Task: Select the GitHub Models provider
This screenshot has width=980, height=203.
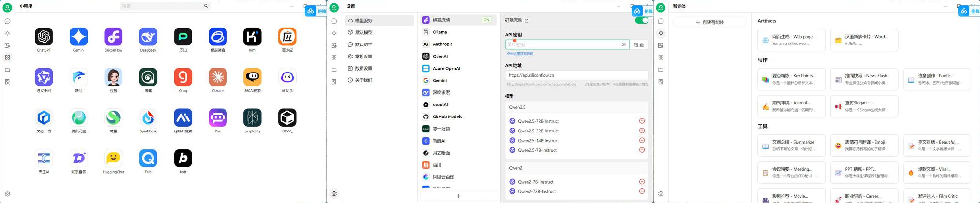Action: point(458,116)
